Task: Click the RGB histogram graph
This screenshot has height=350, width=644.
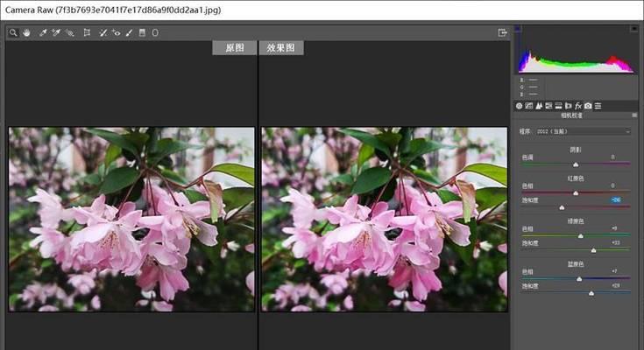Action: (575, 50)
